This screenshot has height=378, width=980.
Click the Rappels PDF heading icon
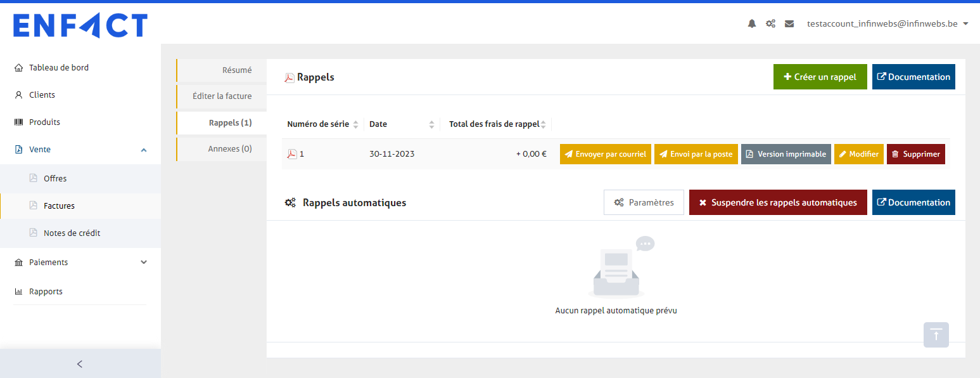(x=289, y=77)
